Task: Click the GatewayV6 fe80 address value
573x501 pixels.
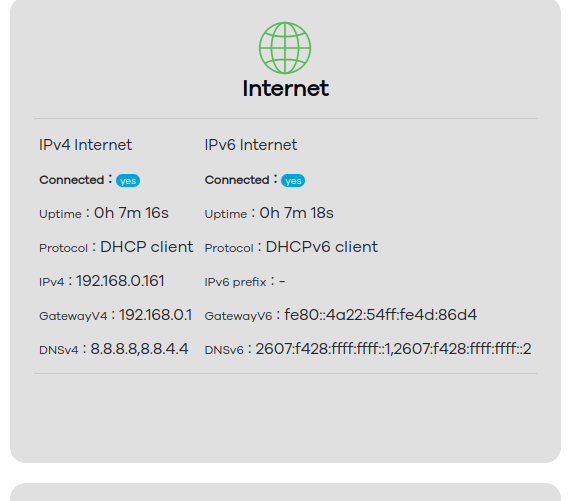Action: pyautogui.click(x=380, y=315)
